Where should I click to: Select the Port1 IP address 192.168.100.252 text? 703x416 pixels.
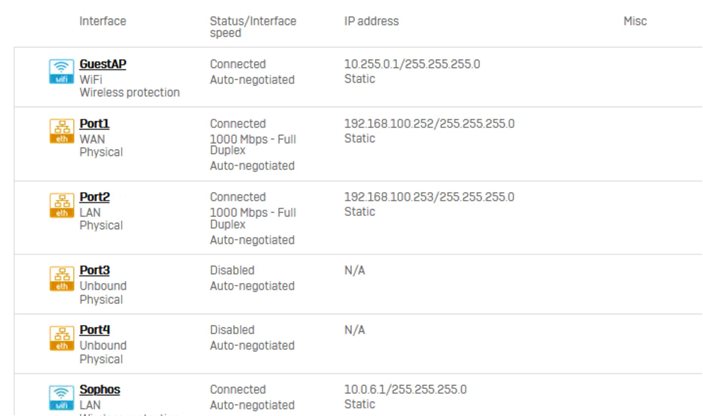(386, 124)
